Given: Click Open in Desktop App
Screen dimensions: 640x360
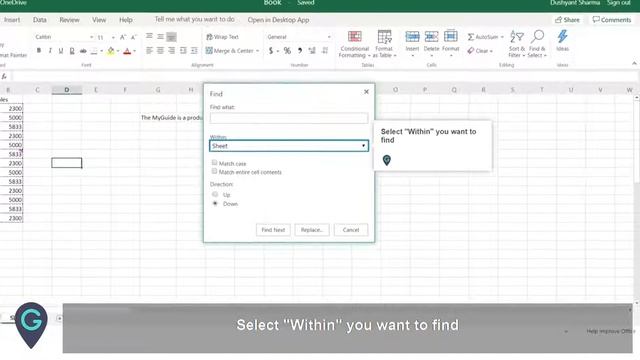Looking at the screenshot, I should pos(278,20).
